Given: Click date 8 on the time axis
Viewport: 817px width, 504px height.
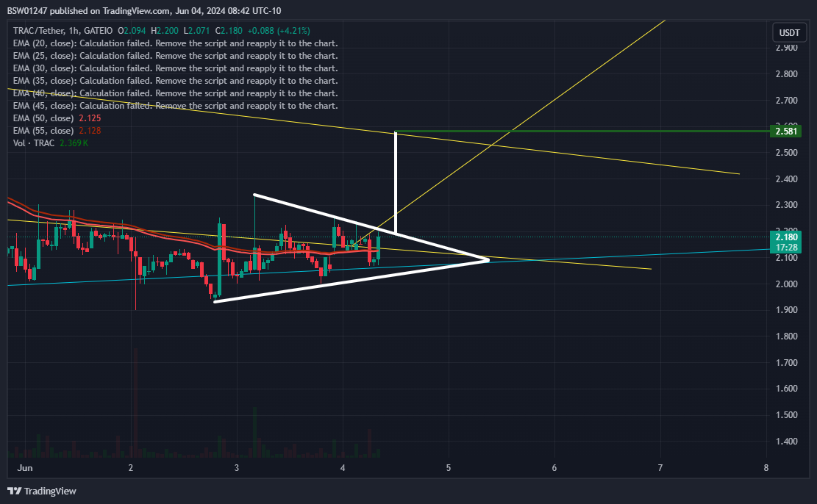Looking at the screenshot, I should (x=766, y=467).
